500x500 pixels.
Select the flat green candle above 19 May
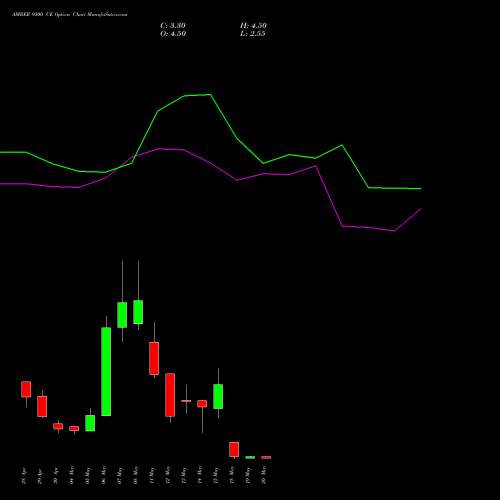[250, 457]
